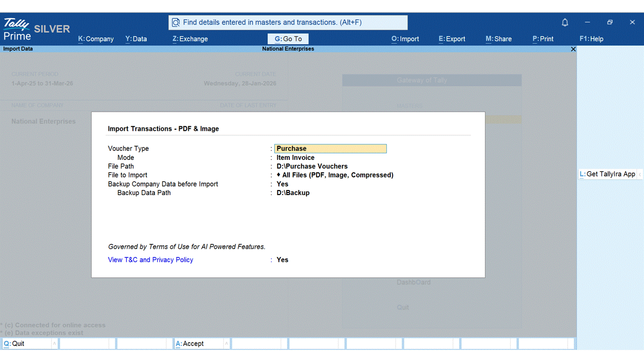
Task: Click the L: Get TallyIra App button
Action: 607,174
